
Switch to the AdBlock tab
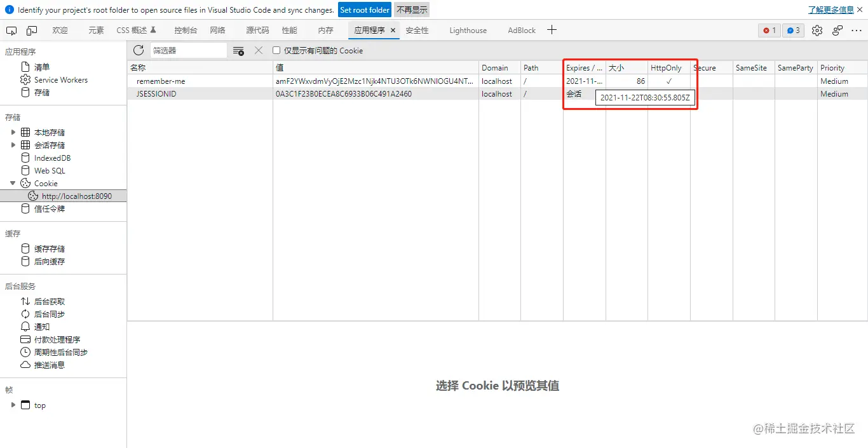(522, 31)
